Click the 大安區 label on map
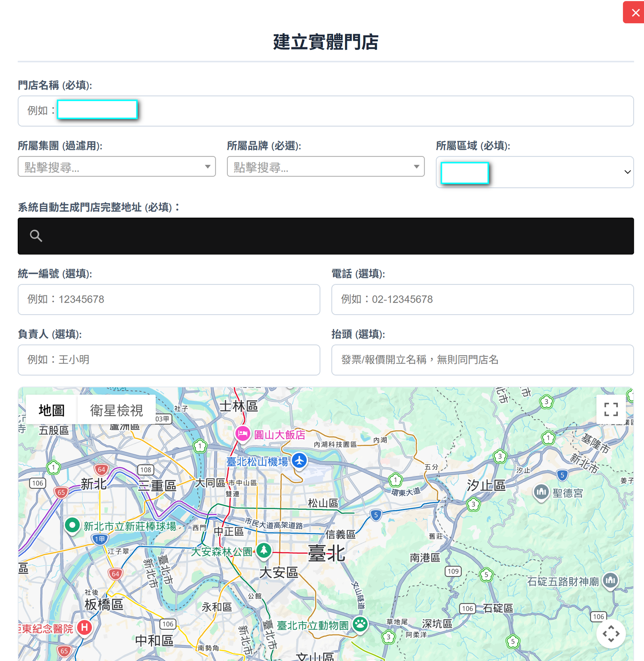This screenshot has width=644, height=661. pos(279,572)
